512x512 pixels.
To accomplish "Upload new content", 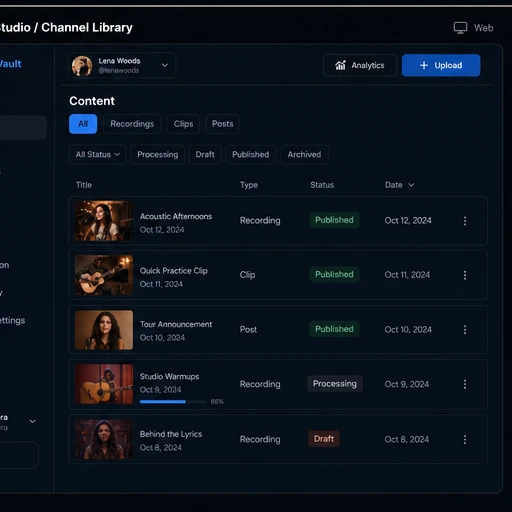I will click(441, 65).
